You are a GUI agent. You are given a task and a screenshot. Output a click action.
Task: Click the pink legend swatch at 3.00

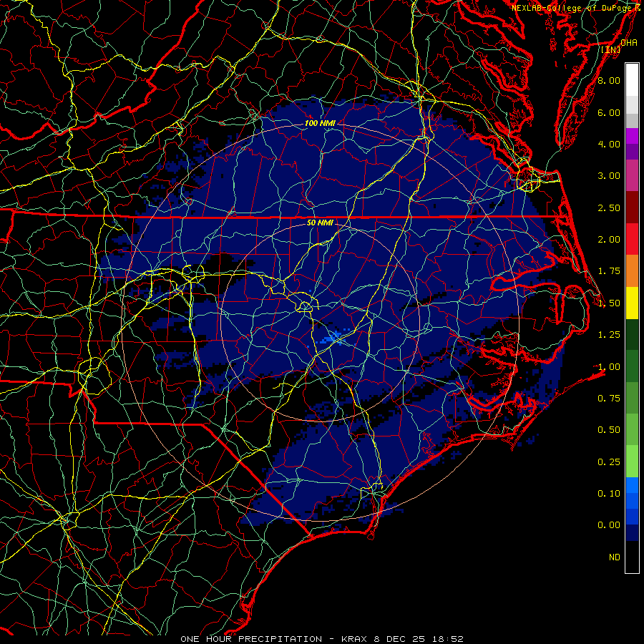coord(632,175)
